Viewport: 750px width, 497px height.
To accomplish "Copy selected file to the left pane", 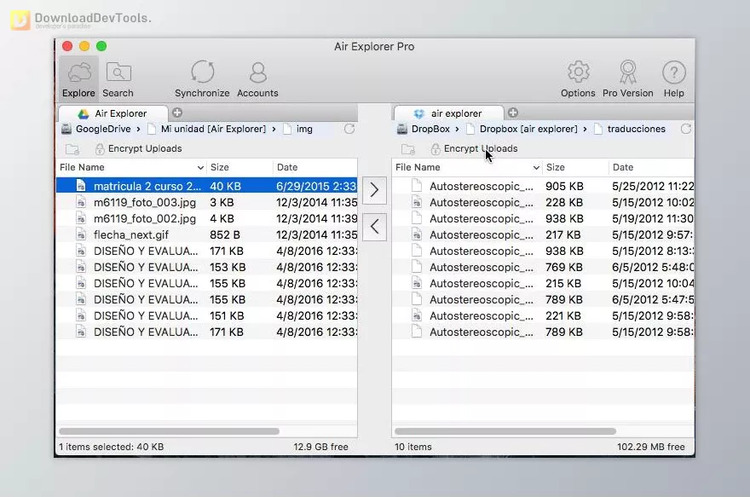I will tap(375, 226).
